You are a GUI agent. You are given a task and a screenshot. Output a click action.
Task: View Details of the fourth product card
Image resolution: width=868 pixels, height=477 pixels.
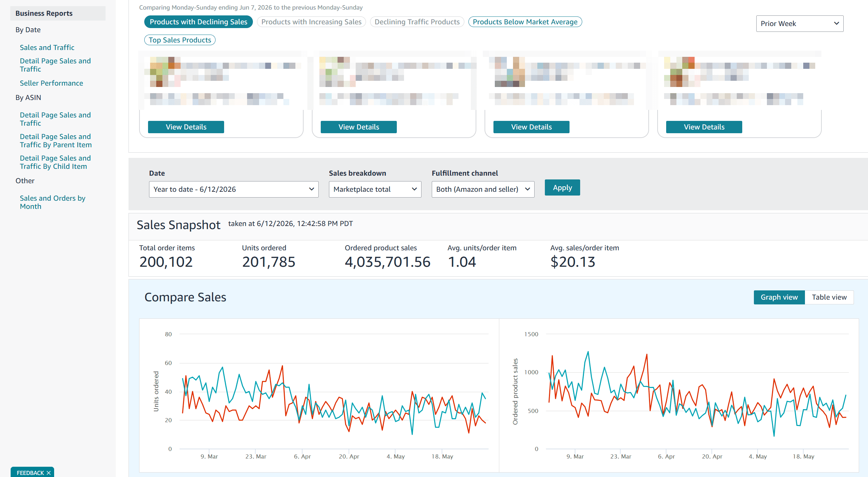tap(704, 127)
